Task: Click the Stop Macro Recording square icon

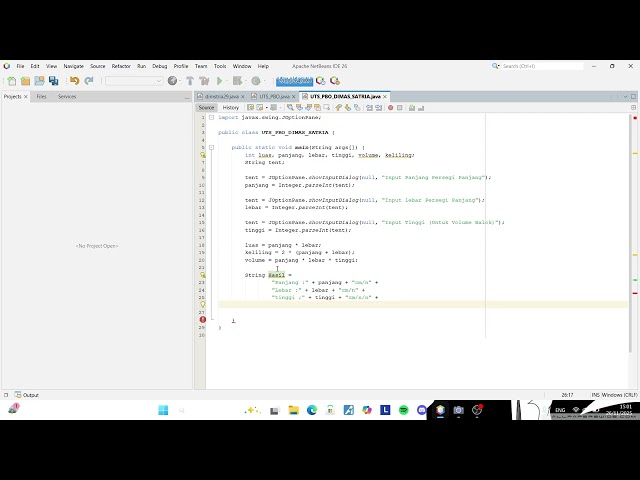Action: coord(400,108)
